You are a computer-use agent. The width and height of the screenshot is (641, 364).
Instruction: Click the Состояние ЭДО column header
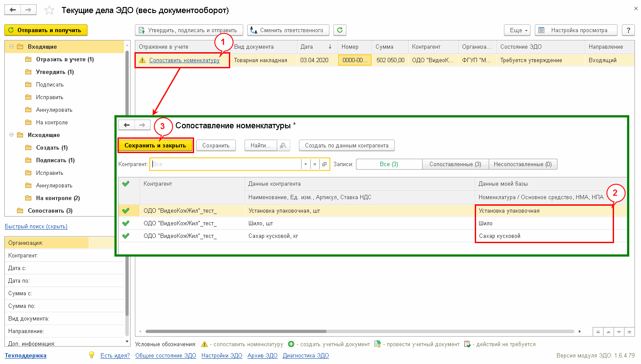tap(541, 47)
